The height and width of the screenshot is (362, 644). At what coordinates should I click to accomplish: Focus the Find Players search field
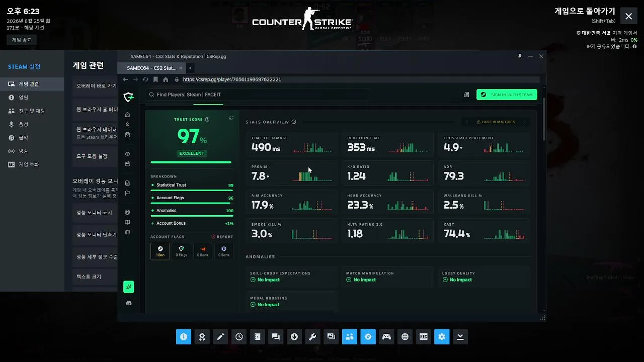257,95
